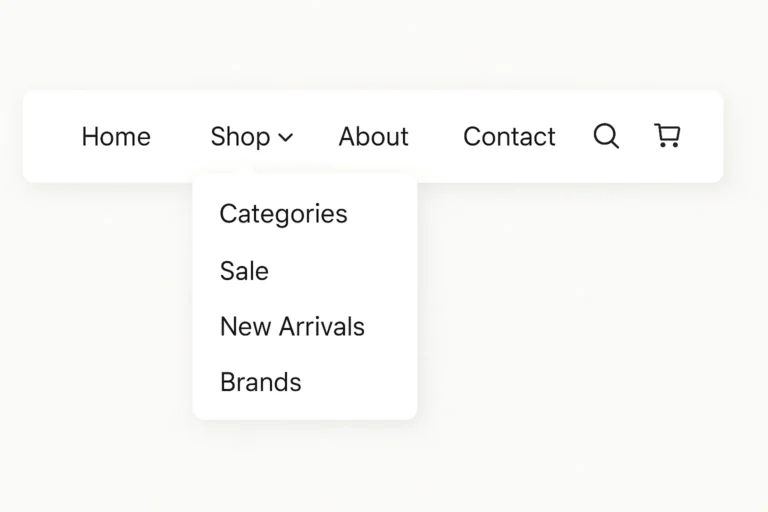Click the arrow next to Shop
Viewport: 768px width, 512px height.
[x=285, y=138]
